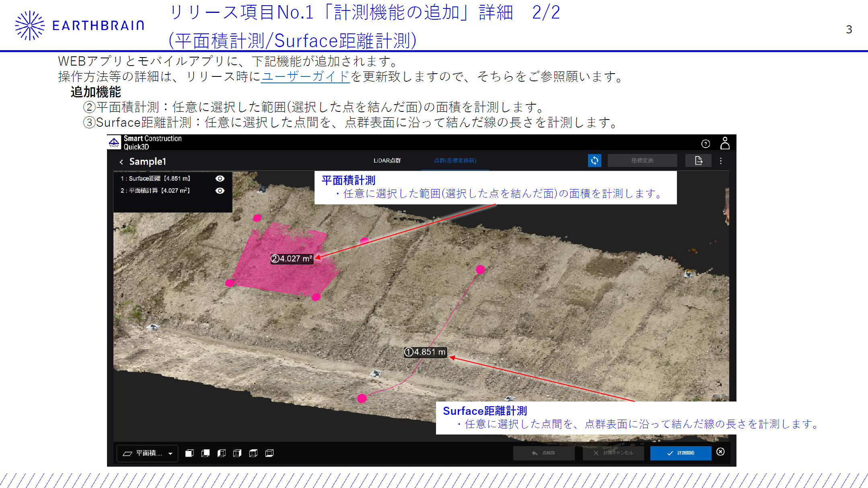Open the three-dot more options menu
The image size is (868, 488).
(x=721, y=161)
